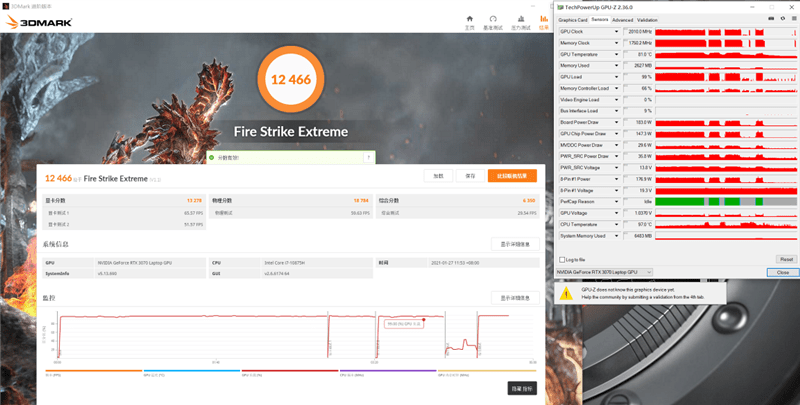Click the combined score 6 350

pyautogui.click(x=530, y=200)
